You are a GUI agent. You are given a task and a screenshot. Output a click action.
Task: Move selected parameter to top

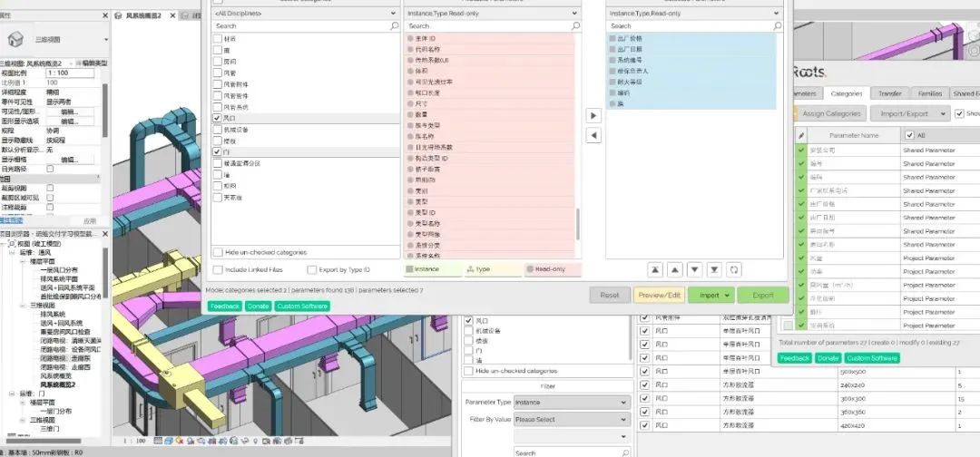[x=654, y=269]
